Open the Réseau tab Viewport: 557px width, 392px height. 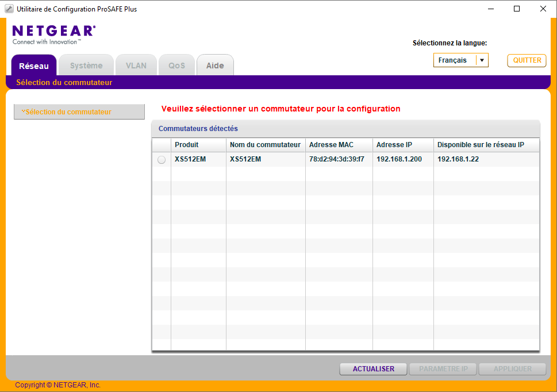(34, 66)
